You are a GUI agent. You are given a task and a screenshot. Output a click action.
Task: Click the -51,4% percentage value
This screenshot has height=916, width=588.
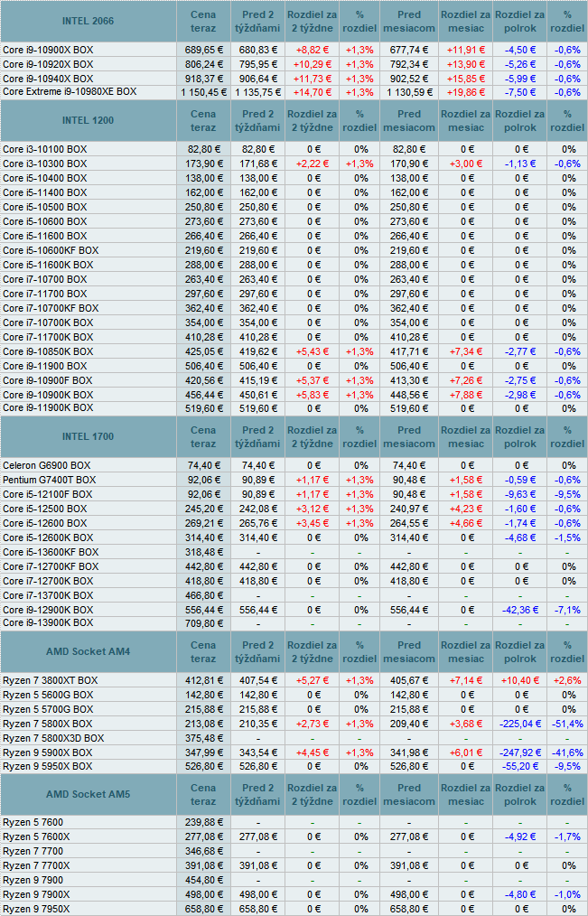point(567,724)
